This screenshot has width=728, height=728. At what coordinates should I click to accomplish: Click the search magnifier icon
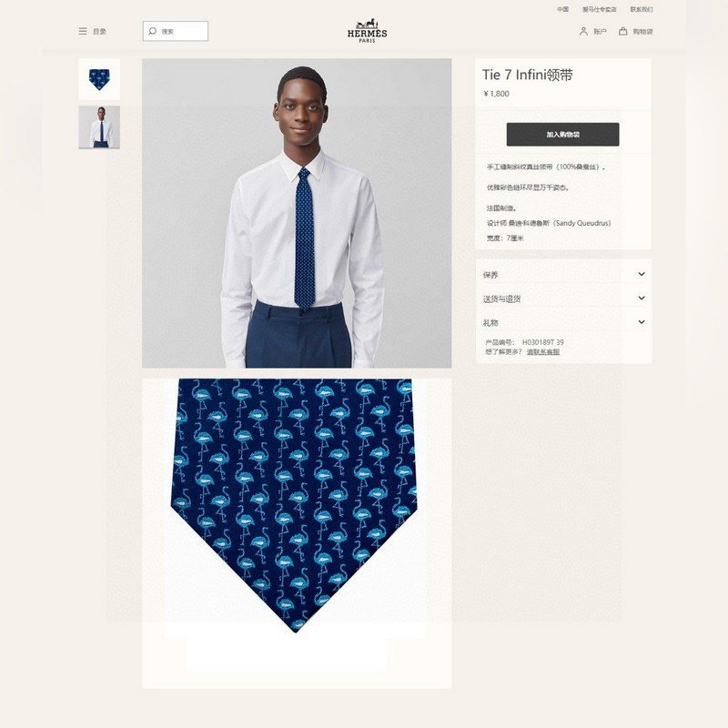[152, 31]
